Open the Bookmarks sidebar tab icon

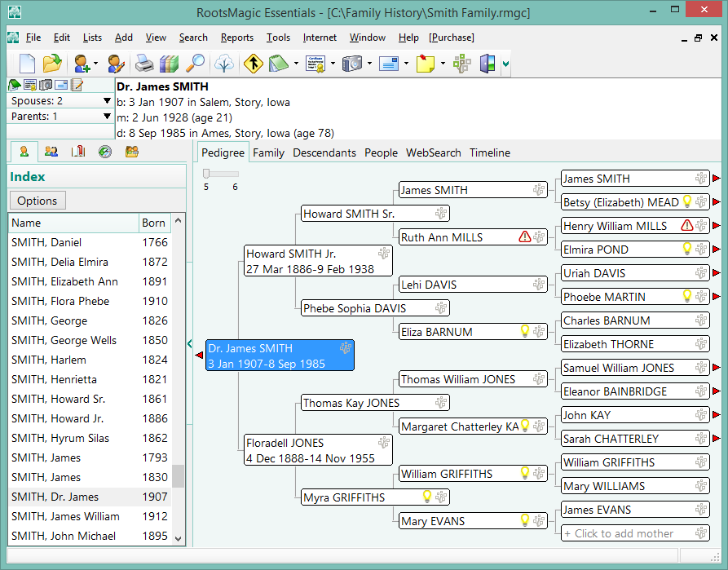[x=77, y=152]
